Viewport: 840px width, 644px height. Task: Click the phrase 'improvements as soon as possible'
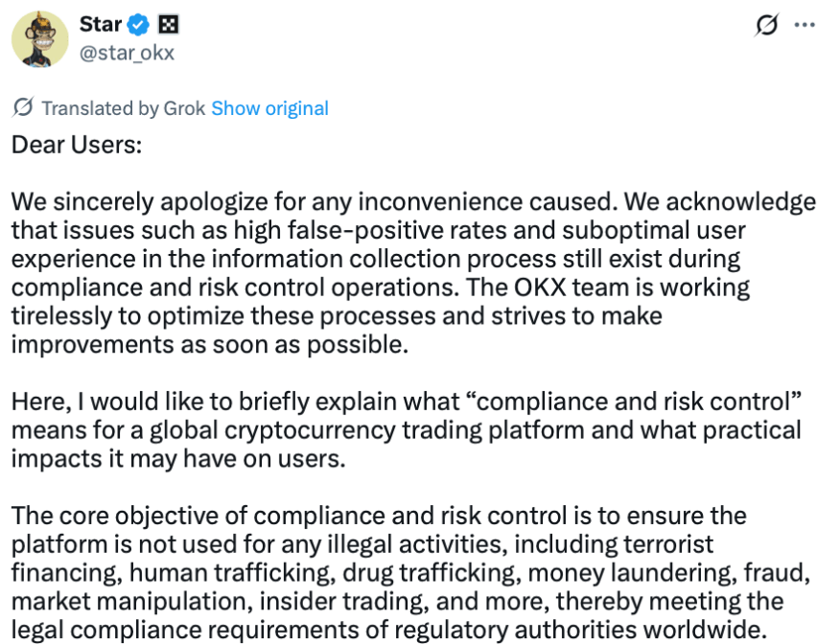point(210,345)
